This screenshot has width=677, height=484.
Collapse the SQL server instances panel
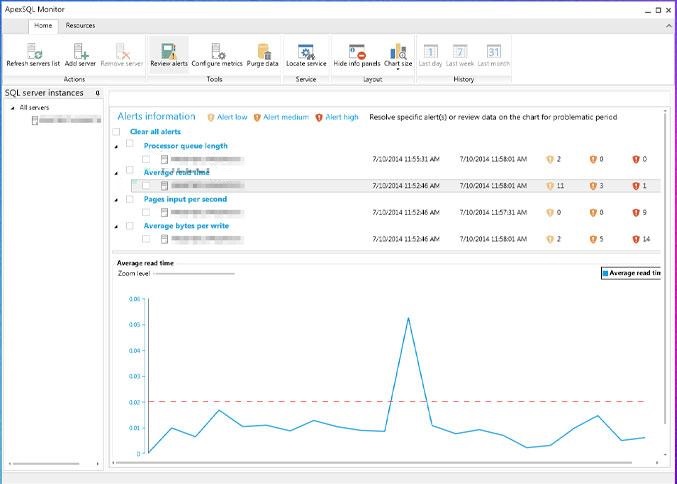click(x=98, y=93)
